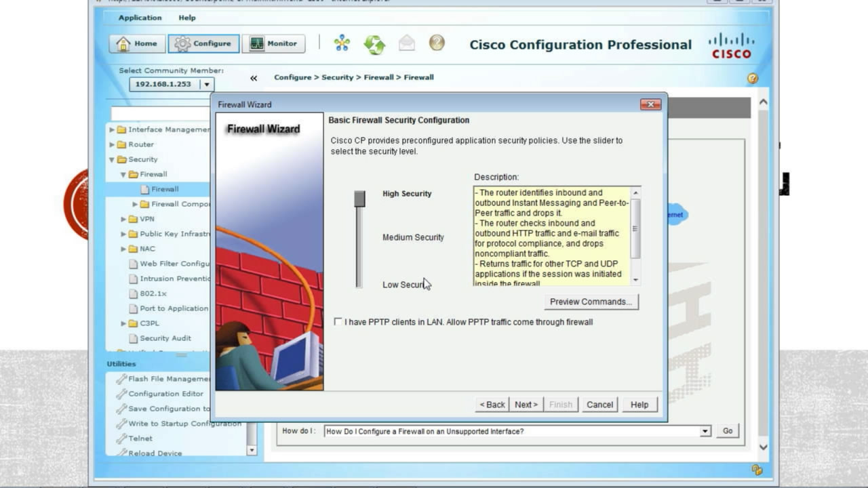Open the Telnet utility
868x488 pixels.
coord(135,439)
